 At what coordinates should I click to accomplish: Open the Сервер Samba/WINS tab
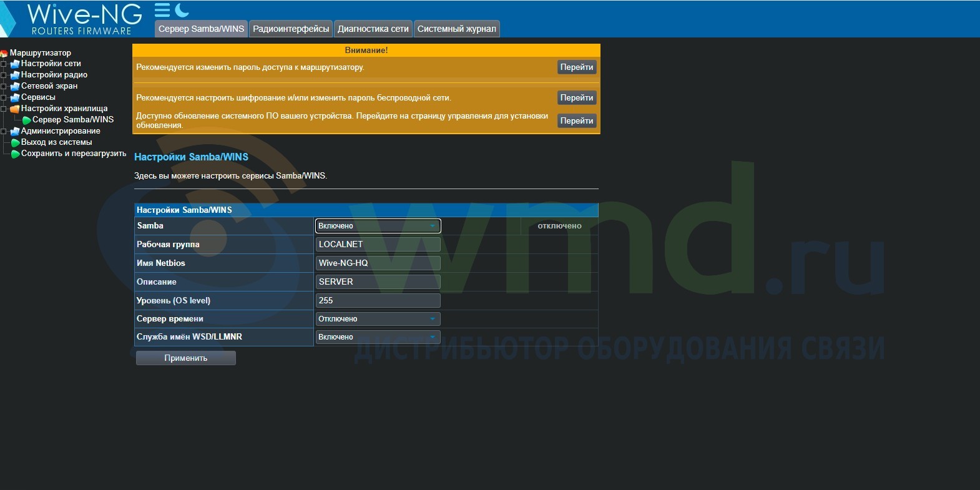click(x=201, y=29)
